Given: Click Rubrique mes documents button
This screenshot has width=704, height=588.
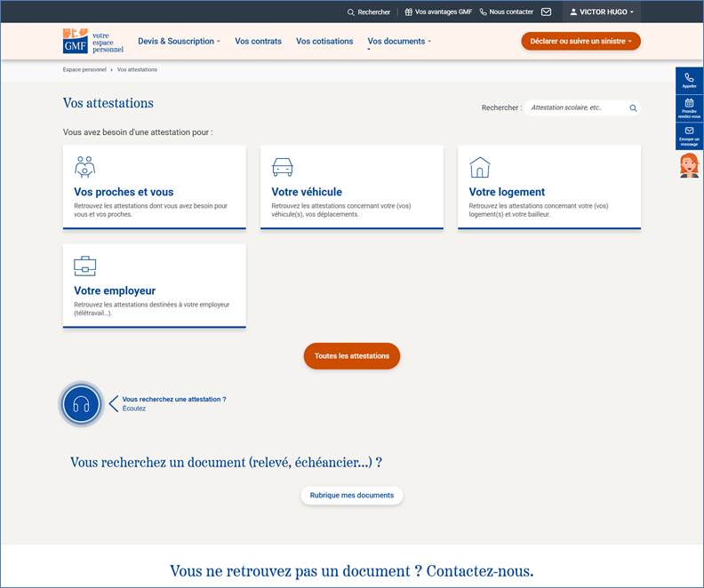Looking at the screenshot, I should 352,496.
